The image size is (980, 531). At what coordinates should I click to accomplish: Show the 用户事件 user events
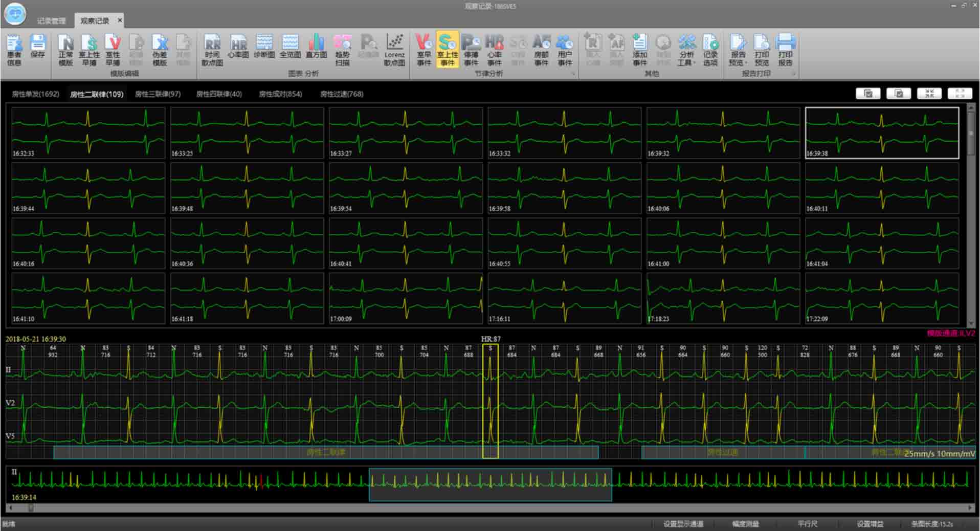[565, 50]
